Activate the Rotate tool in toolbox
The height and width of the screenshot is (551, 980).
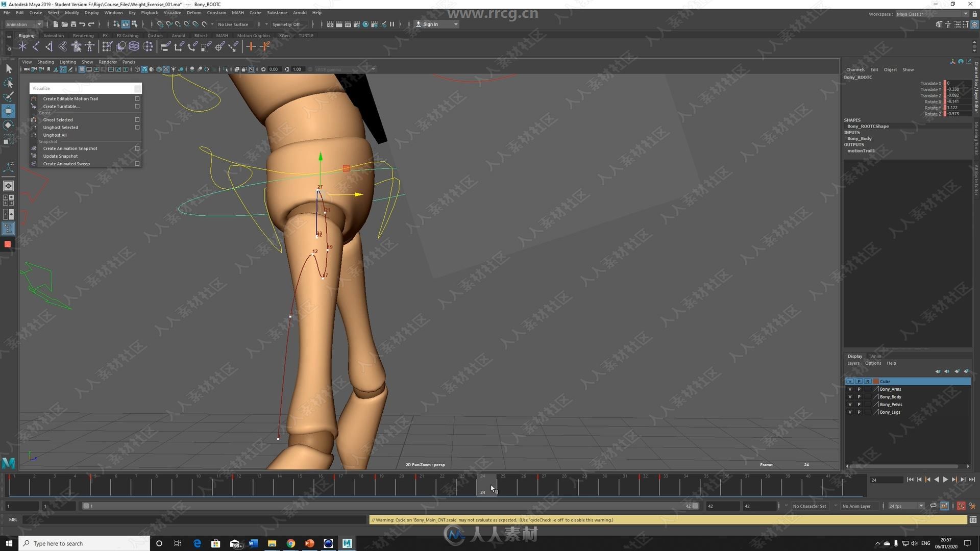(x=9, y=125)
